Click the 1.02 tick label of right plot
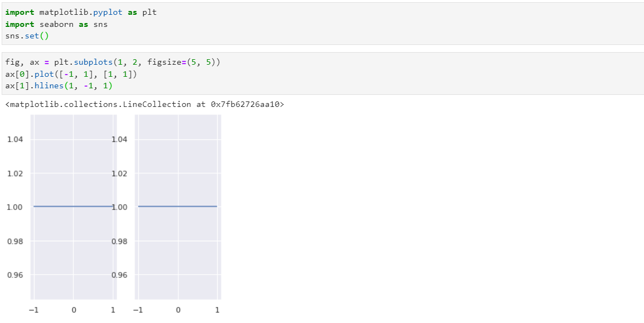The width and height of the screenshot is (644, 323). (119, 174)
